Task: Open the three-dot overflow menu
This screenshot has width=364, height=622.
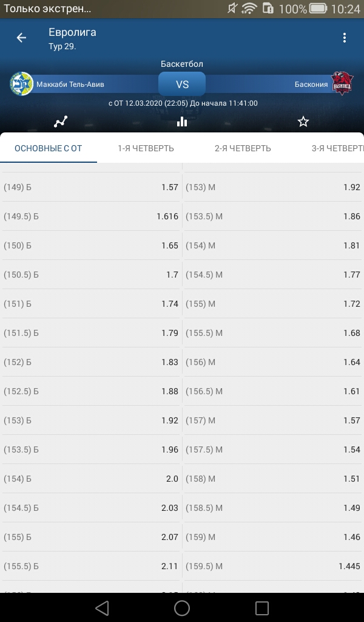Action: click(x=344, y=38)
